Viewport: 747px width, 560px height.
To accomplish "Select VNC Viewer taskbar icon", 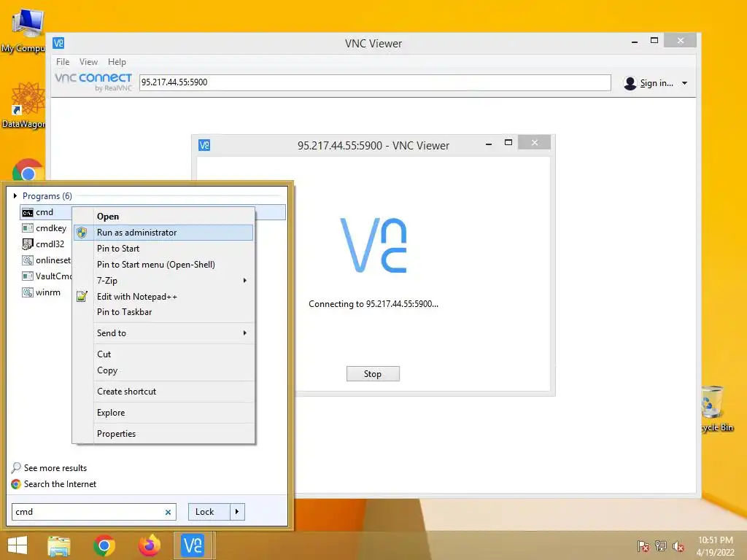I will pyautogui.click(x=193, y=545).
